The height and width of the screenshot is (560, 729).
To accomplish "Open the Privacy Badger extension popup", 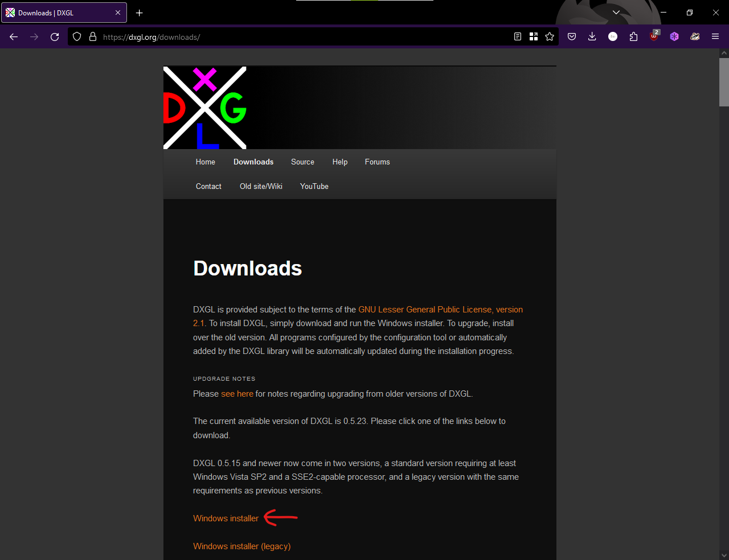I will 695,37.
